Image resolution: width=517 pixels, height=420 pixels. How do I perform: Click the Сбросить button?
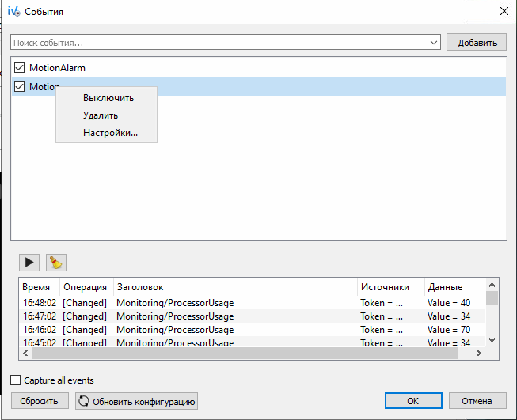point(40,401)
